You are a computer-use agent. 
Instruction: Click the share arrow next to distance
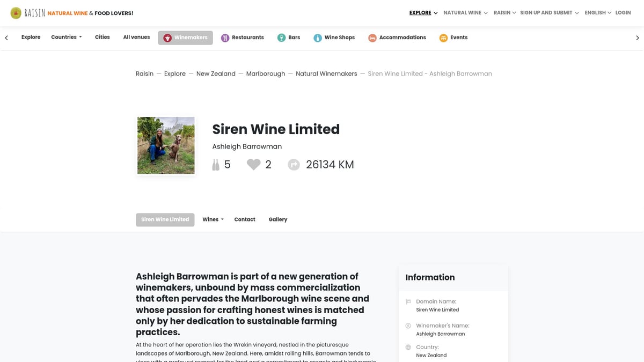(294, 164)
